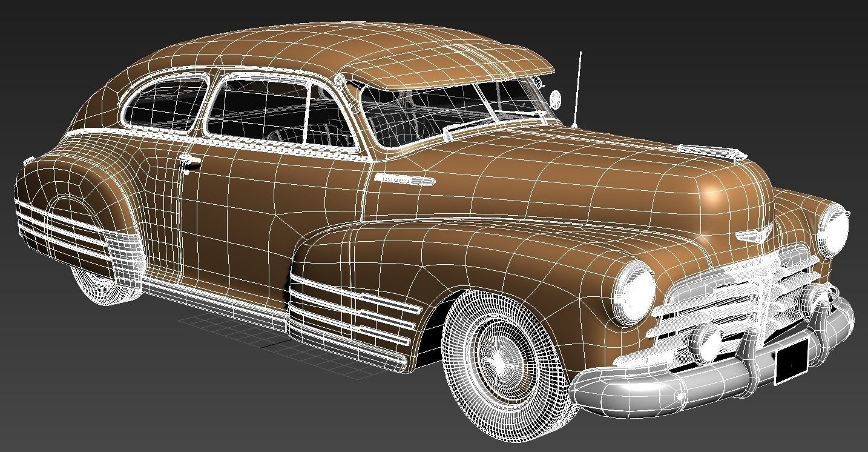Select the chrome nameplate badge on hood side
This screenshot has height=452, width=868.
click(404, 179)
